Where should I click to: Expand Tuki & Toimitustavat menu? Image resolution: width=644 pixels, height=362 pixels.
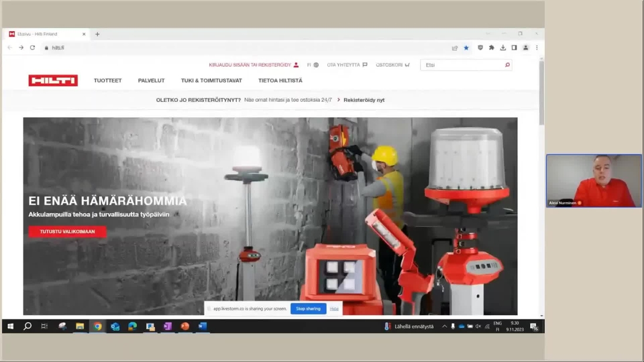[212, 80]
